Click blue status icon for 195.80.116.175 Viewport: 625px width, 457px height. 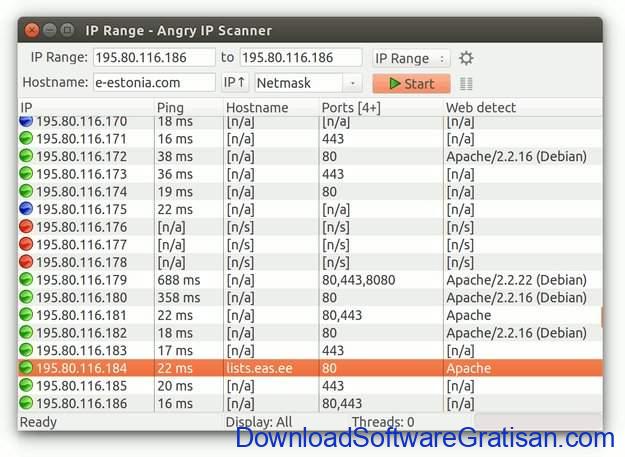coord(26,209)
